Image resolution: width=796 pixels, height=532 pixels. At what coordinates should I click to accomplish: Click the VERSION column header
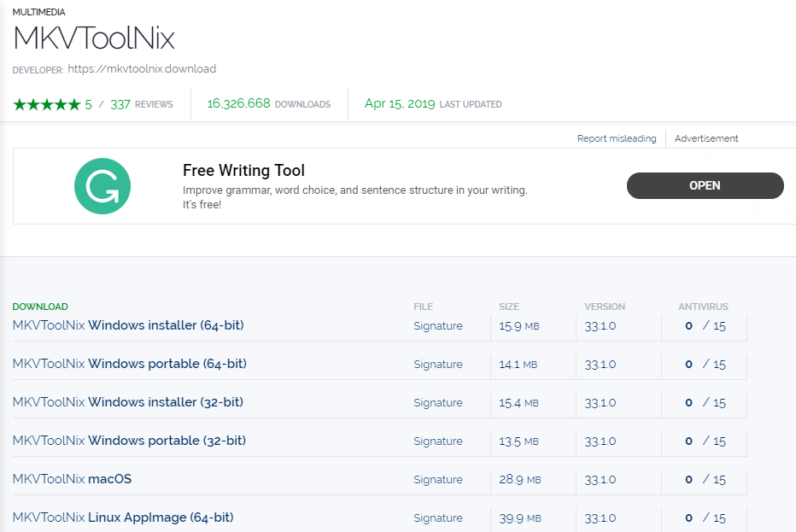tap(605, 307)
